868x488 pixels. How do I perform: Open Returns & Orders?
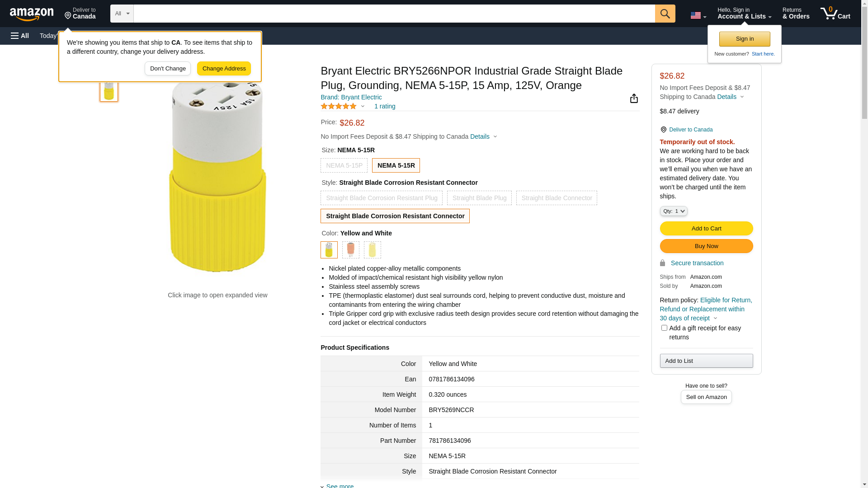796,14
